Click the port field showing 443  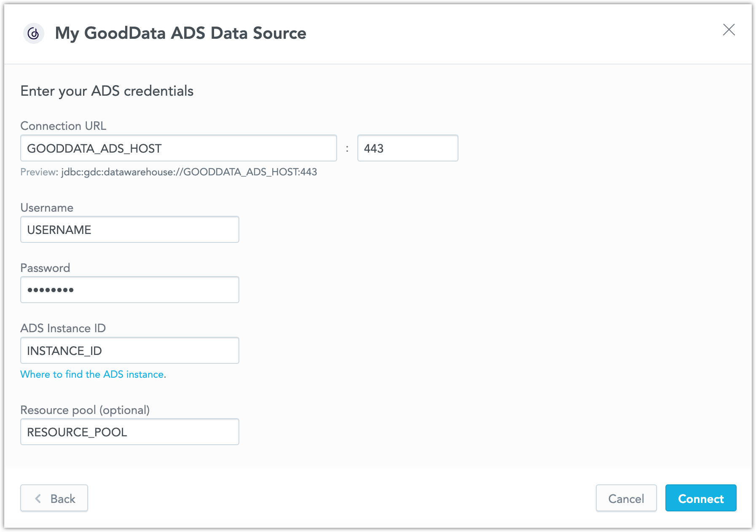coord(407,148)
